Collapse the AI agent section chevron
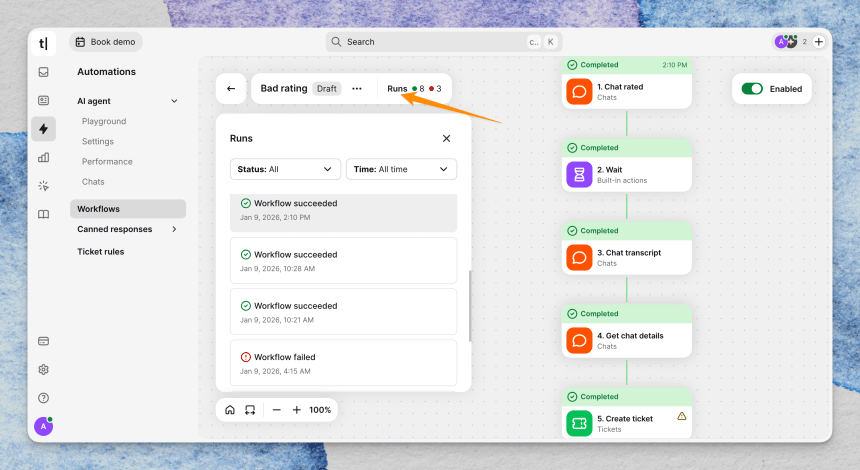Viewport: 860px width, 470px height. (x=174, y=101)
